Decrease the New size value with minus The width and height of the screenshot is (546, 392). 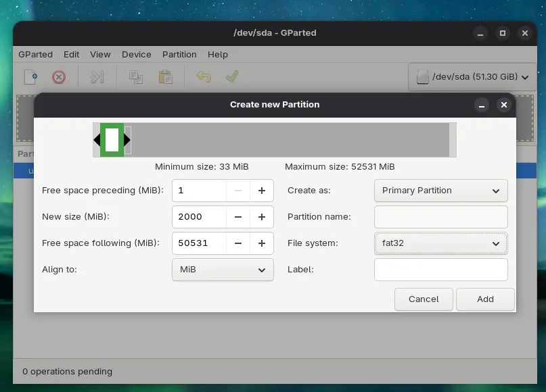pyautogui.click(x=238, y=217)
